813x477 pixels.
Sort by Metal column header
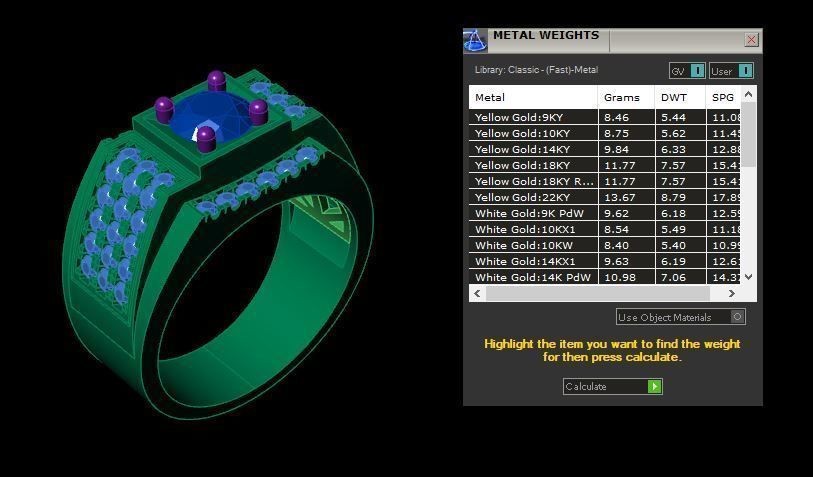(534, 97)
